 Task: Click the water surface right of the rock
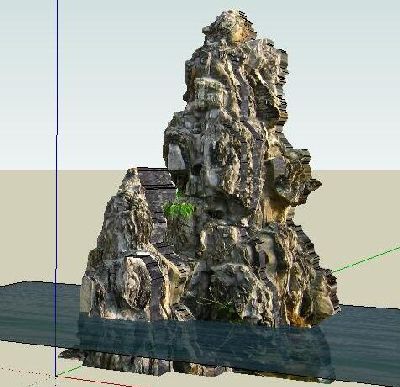click(368, 333)
